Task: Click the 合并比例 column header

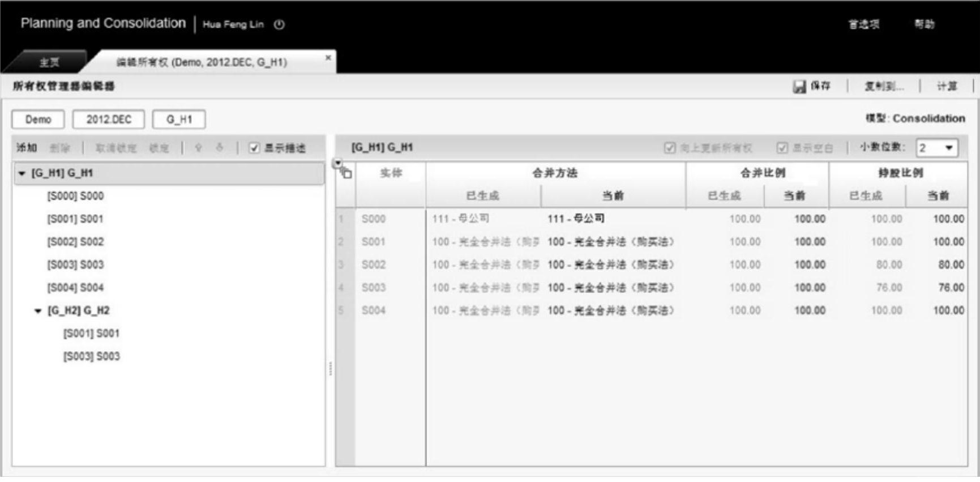Action: click(x=758, y=173)
